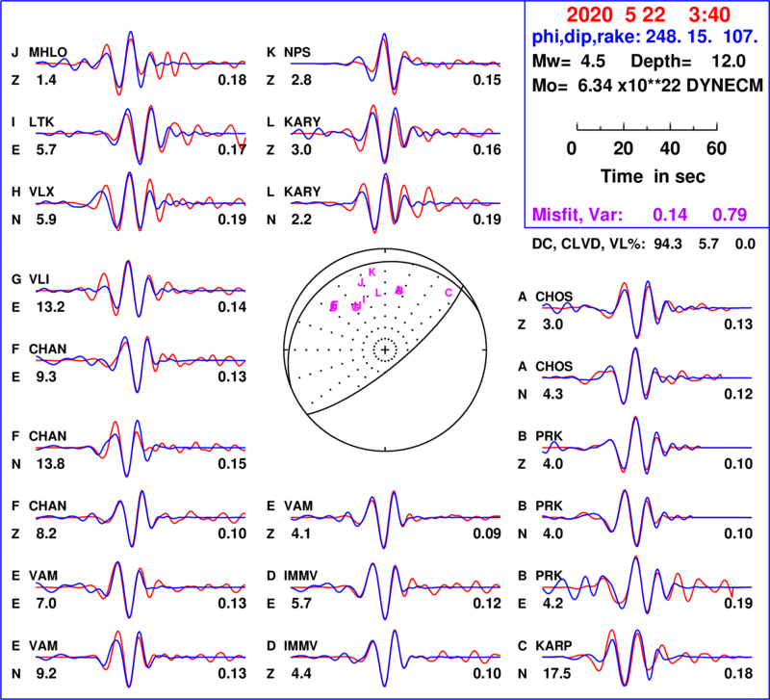Click the 0.18 value on the MHLO row
The height and width of the screenshot is (700, 770).
(x=232, y=80)
